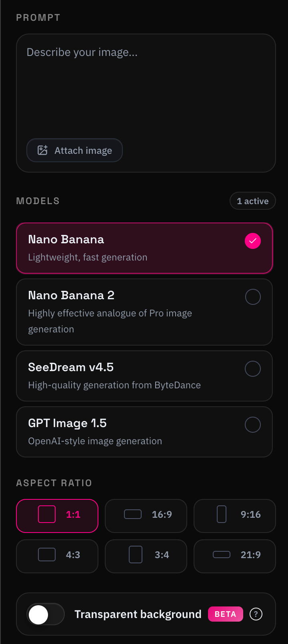Click the tall 9:16 portrait icon
Viewport: 288px width, 644px height.
222,514
